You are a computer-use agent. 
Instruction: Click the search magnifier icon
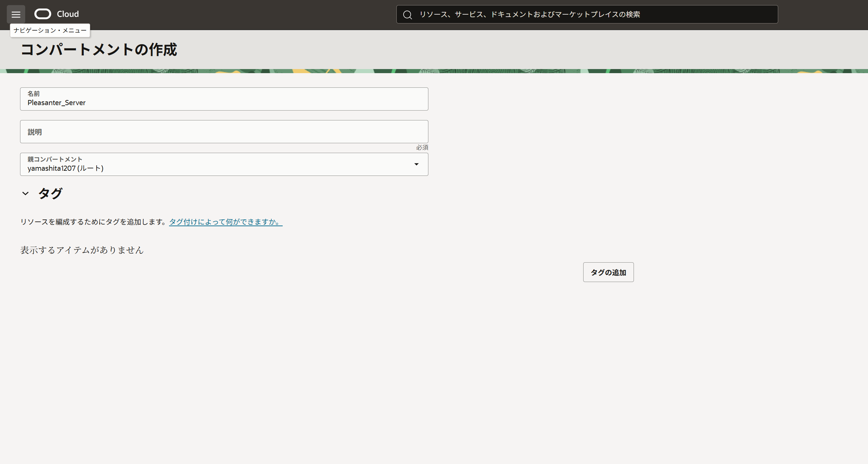407,15
